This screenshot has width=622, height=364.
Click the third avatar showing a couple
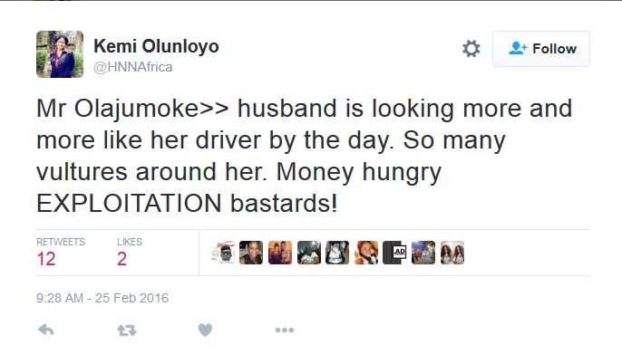tap(280, 253)
